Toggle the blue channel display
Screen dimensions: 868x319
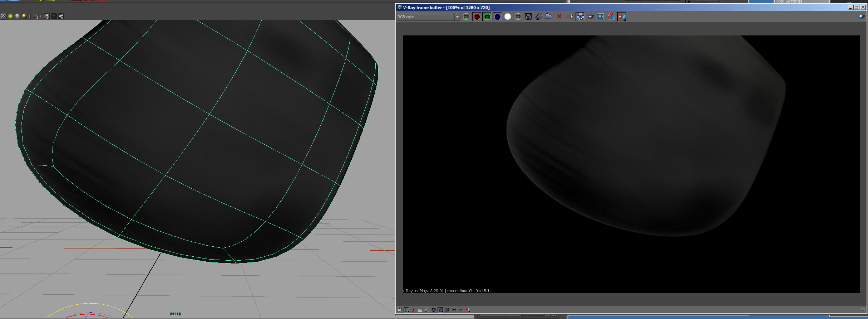(x=497, y=16)
